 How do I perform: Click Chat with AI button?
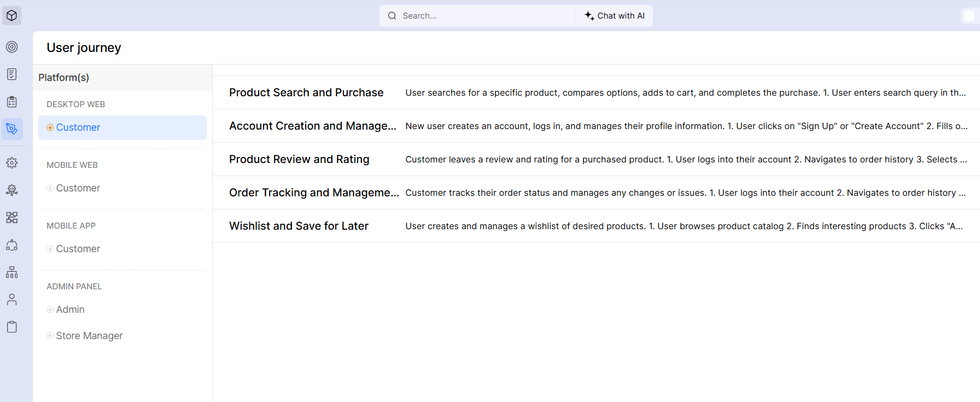pos(615,16)
